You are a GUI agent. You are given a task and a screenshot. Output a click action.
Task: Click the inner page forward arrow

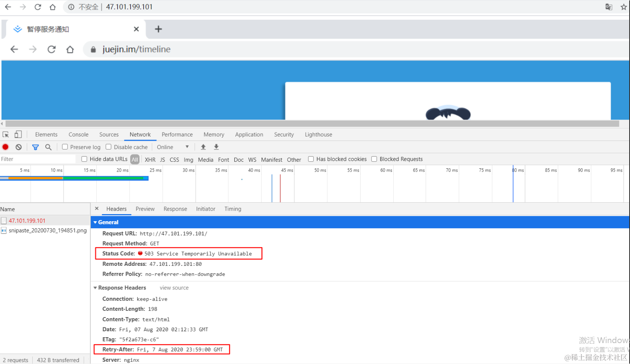click(33, 49)
